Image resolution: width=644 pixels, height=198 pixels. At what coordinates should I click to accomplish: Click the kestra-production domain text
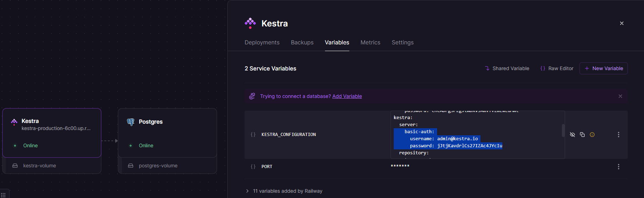click(x=56, y=128)
